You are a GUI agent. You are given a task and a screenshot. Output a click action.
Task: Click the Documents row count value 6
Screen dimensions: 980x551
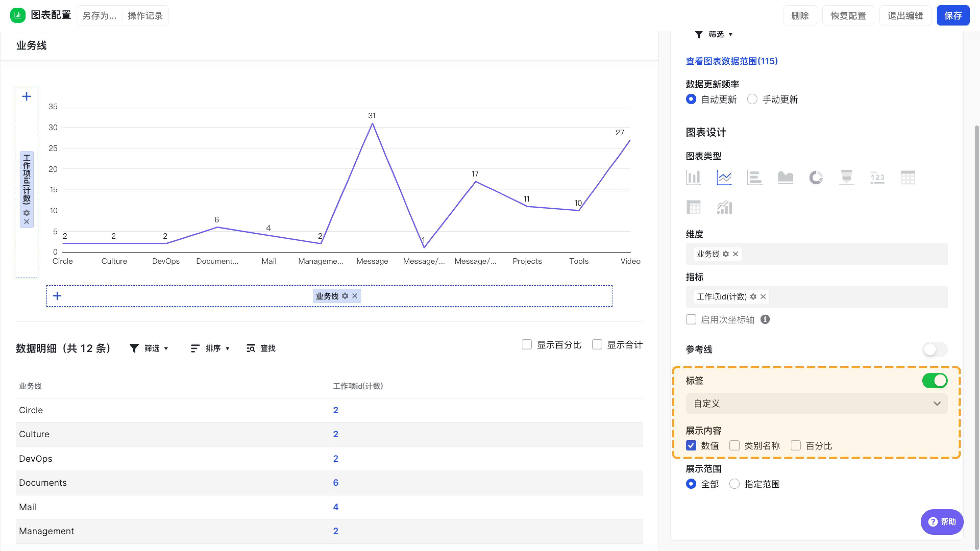(x=336, y=482)
